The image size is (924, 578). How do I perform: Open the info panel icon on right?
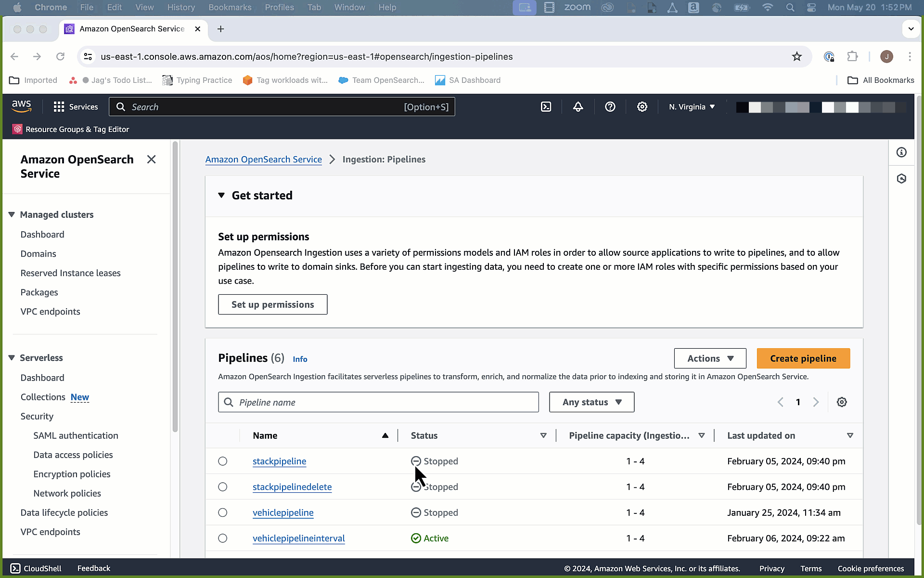click(901, 153)
